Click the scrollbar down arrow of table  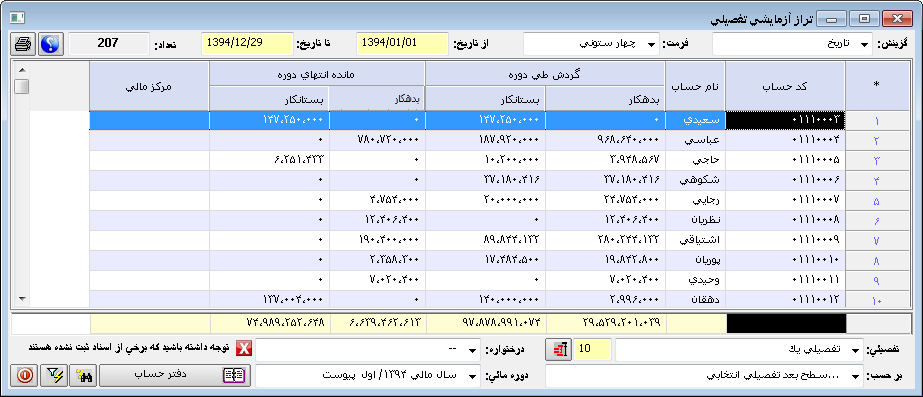pyautogui.click(x=22, y=299)
